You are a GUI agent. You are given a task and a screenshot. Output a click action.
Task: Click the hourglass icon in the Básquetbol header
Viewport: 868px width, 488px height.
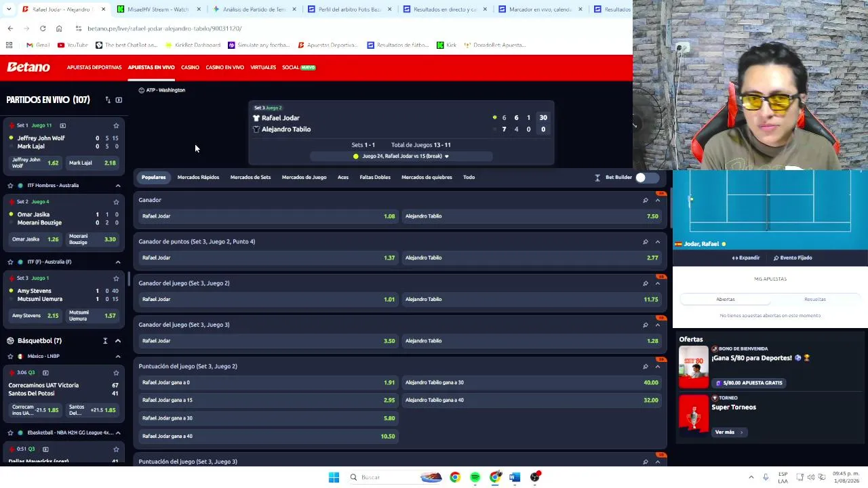(x=105, y=341)
